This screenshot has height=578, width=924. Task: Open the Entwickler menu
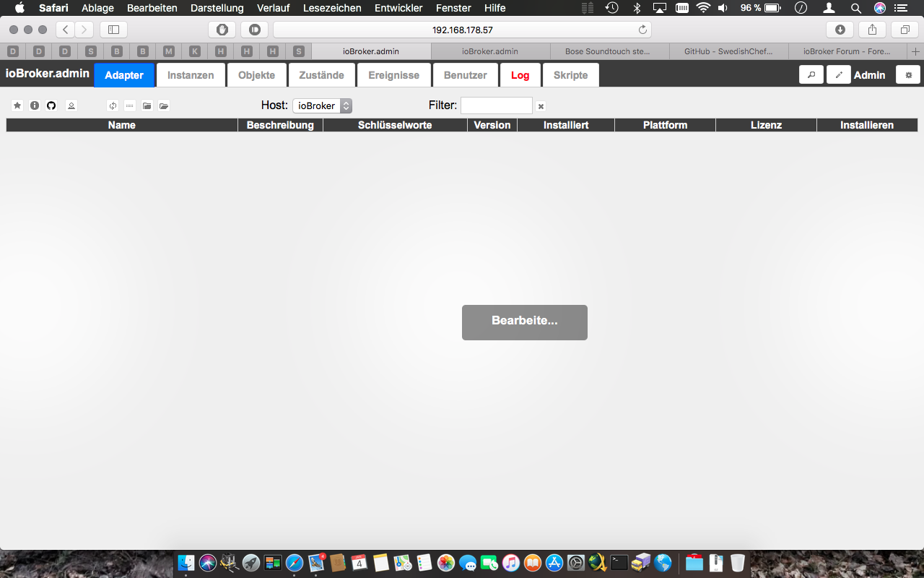point(398,8)
